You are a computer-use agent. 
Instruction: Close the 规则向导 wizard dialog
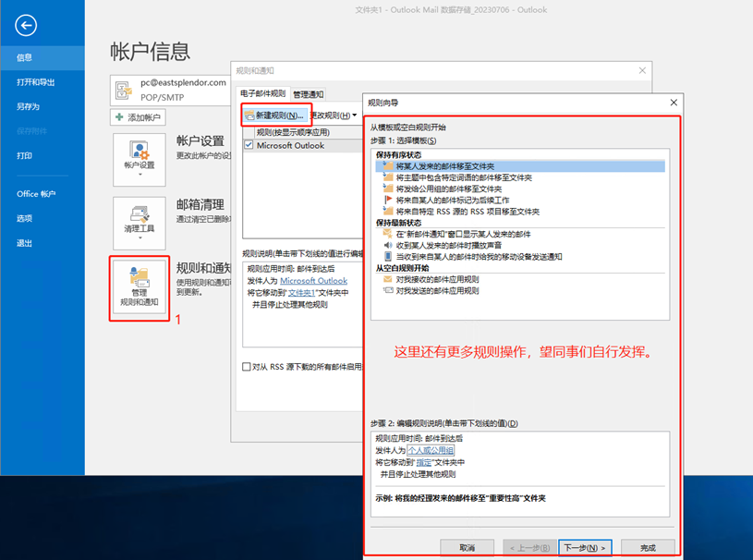coord(673,103)
